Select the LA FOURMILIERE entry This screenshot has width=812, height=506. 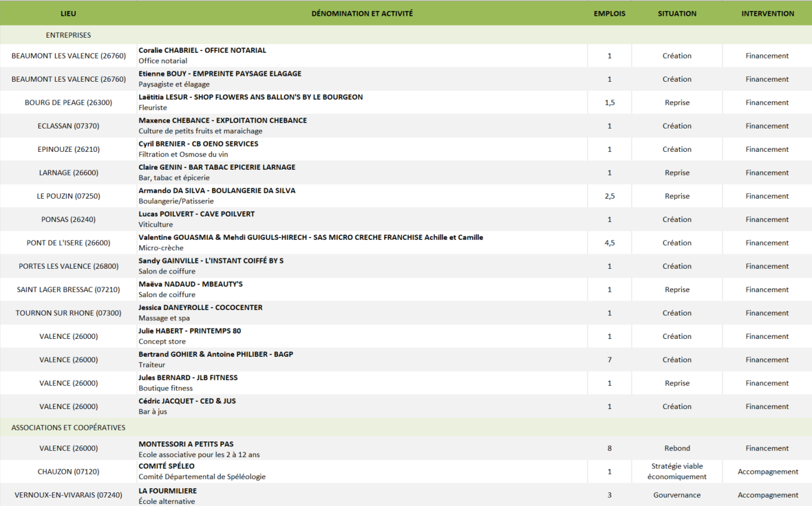[x=168, y=491]
